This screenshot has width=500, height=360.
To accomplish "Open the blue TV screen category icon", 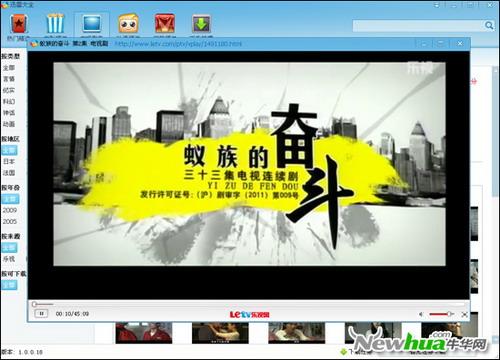I will tap(92, 23).
